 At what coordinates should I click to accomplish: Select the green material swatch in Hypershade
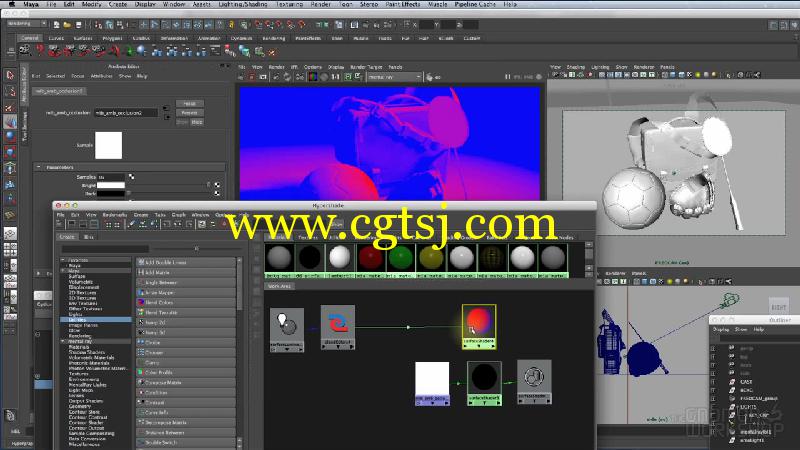tap(401, 258)
